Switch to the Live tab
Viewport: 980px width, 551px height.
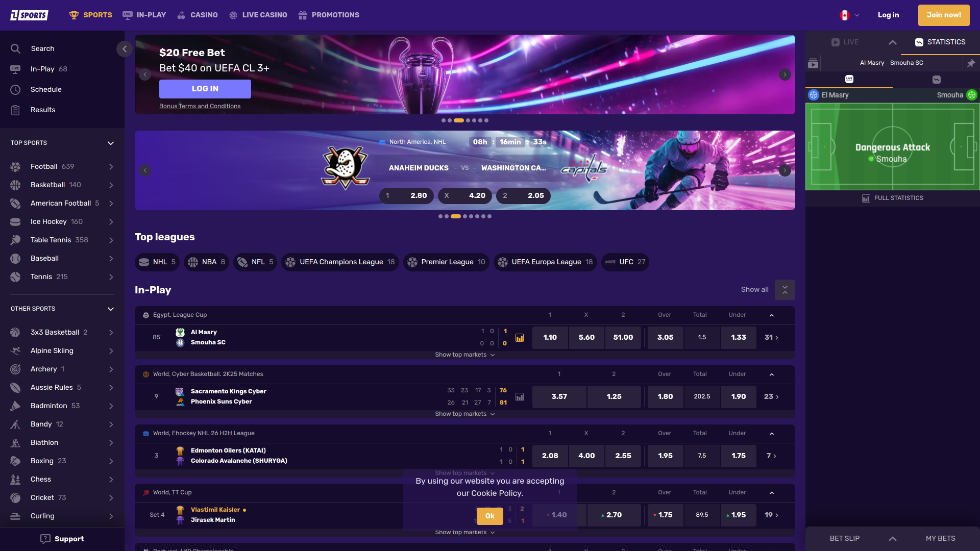845,42
